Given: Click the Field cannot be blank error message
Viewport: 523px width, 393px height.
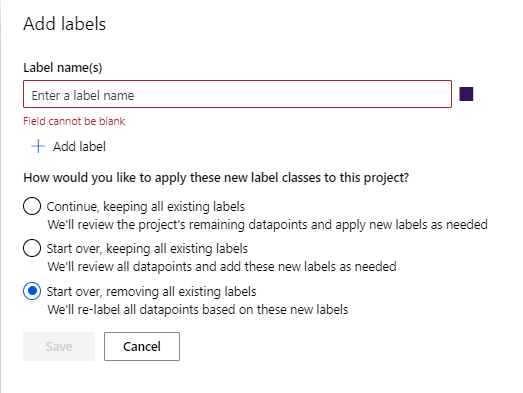Looking at the screenshot, I should [x=74, y=121].
